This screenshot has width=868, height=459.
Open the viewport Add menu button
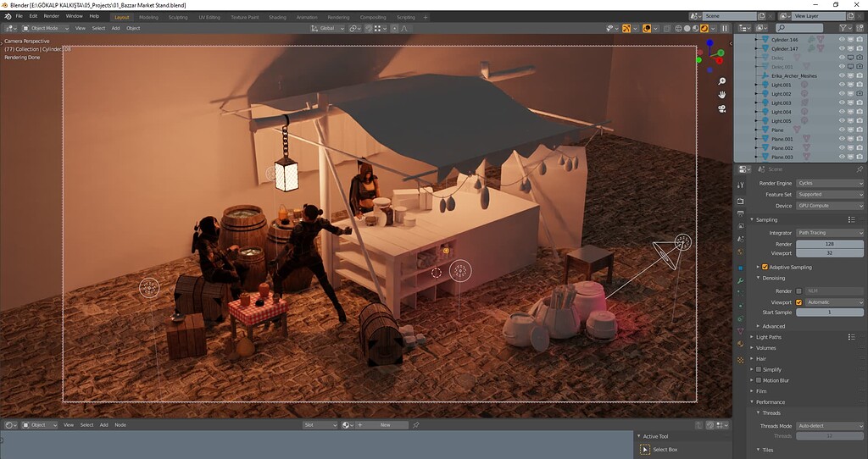115,28
